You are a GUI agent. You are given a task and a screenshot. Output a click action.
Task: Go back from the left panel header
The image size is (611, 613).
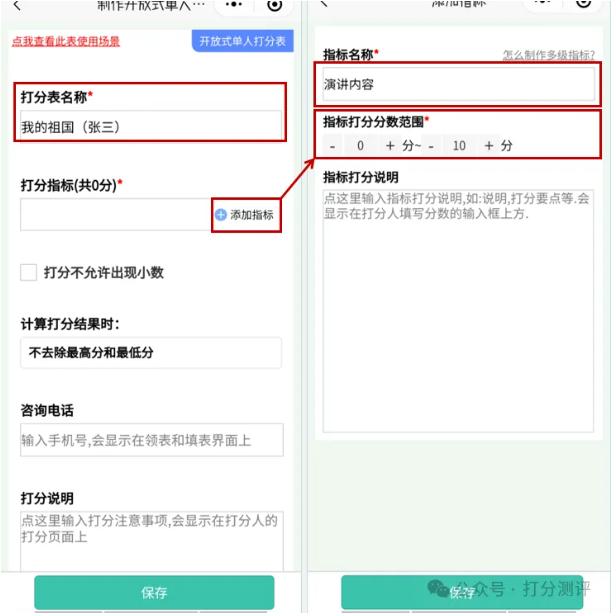tap(17, 5)
